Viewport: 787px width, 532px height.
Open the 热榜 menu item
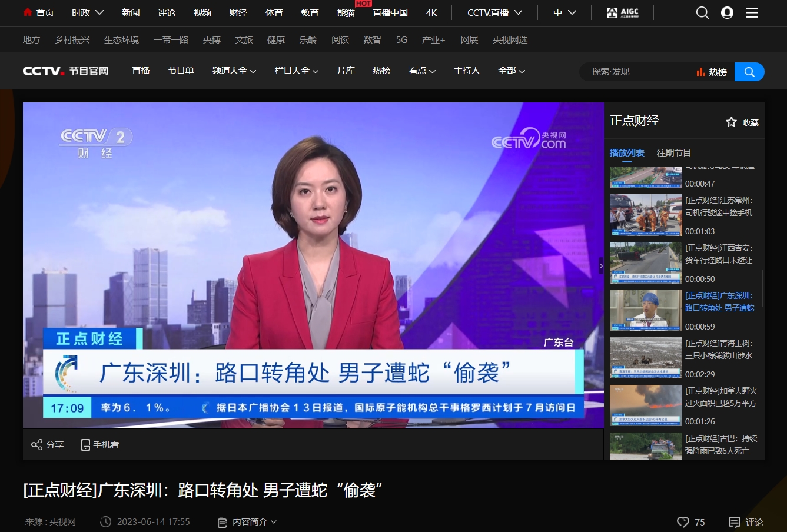pos(381,71)
